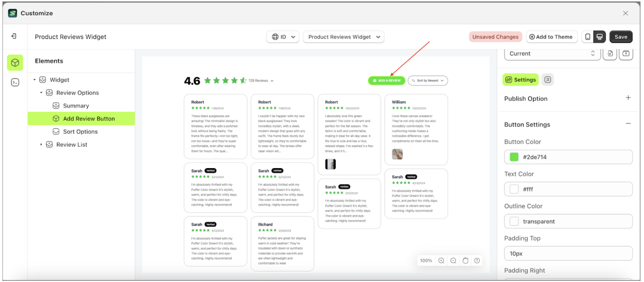The width and height of the screenshot is (644, 282).
Task: Expand the 129 Reviews chevron
Action: tap(272, 81)
